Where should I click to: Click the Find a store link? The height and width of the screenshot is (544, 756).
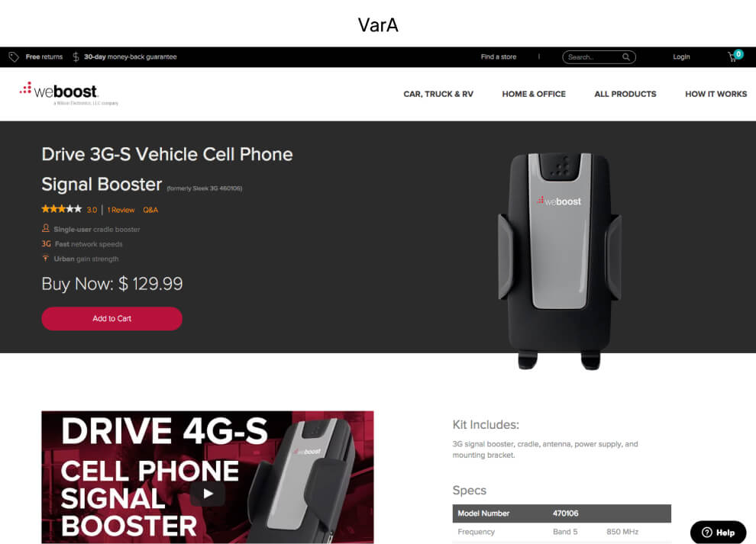[499, 57]
